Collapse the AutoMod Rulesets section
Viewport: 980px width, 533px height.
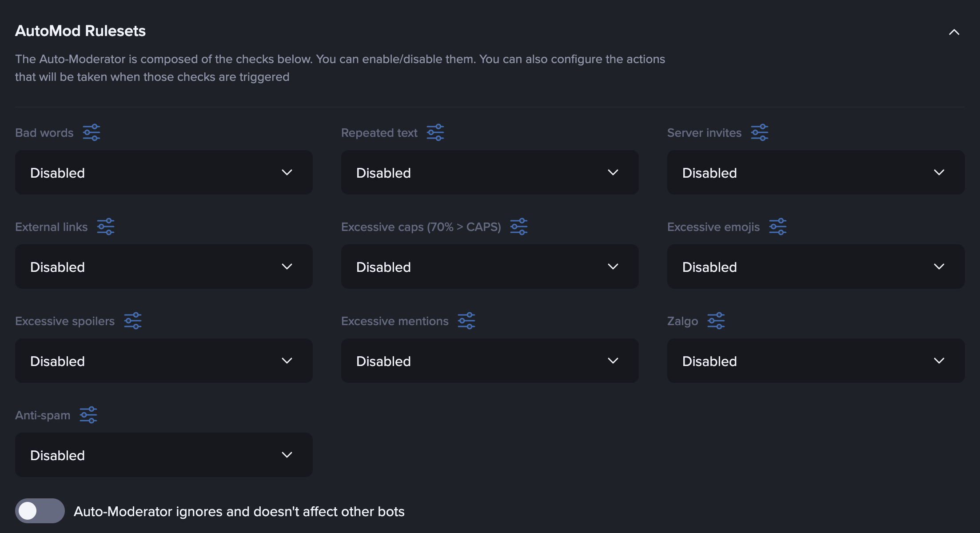[x=954, y=32]
